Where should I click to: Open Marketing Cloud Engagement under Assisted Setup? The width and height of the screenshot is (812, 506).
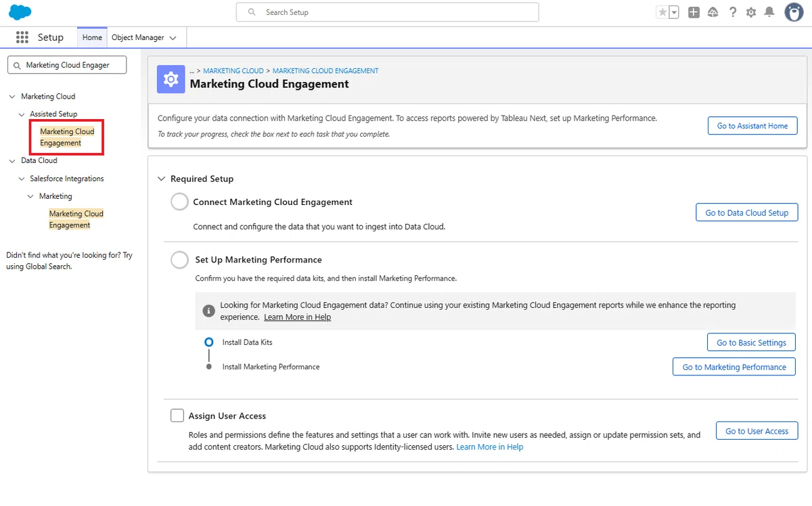coord(67,137)
